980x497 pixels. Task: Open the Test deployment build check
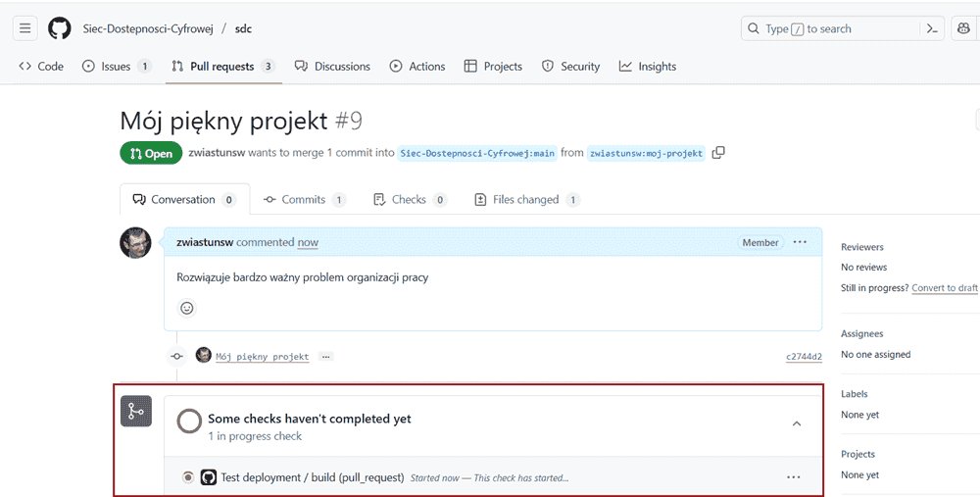click(313, 477)
